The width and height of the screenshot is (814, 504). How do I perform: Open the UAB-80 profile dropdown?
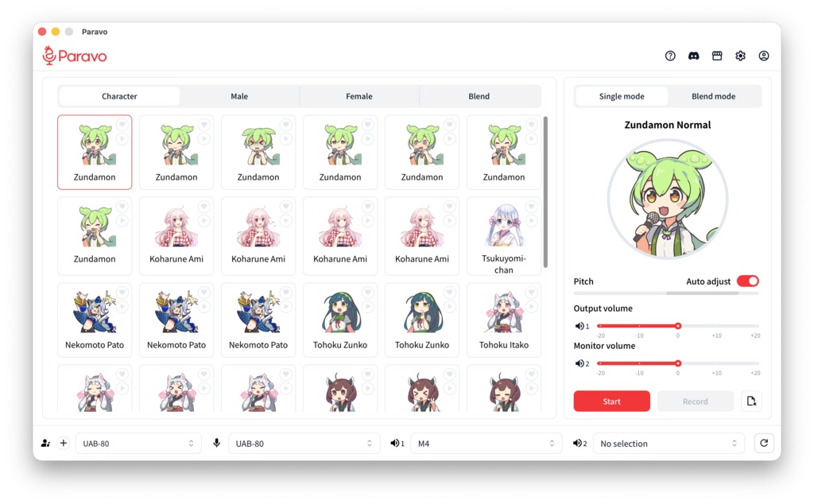[x=138, y=444]
